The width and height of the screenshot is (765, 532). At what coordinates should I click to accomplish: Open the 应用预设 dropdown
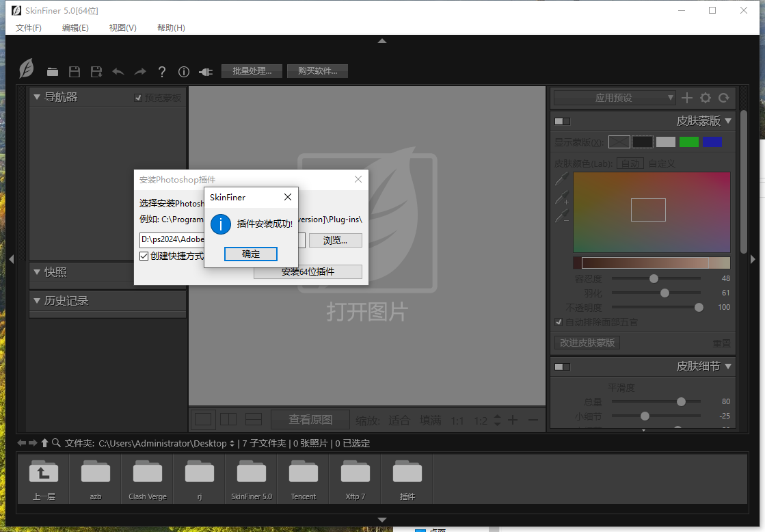(x=614, y=98)
